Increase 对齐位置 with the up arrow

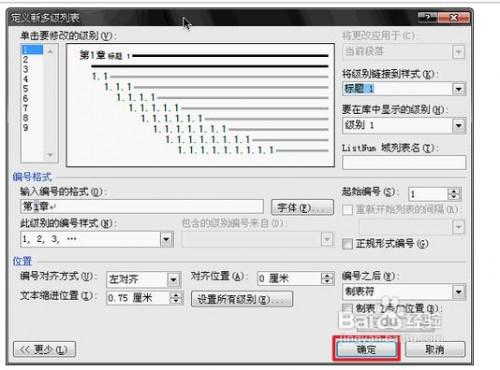pos(327,276)
